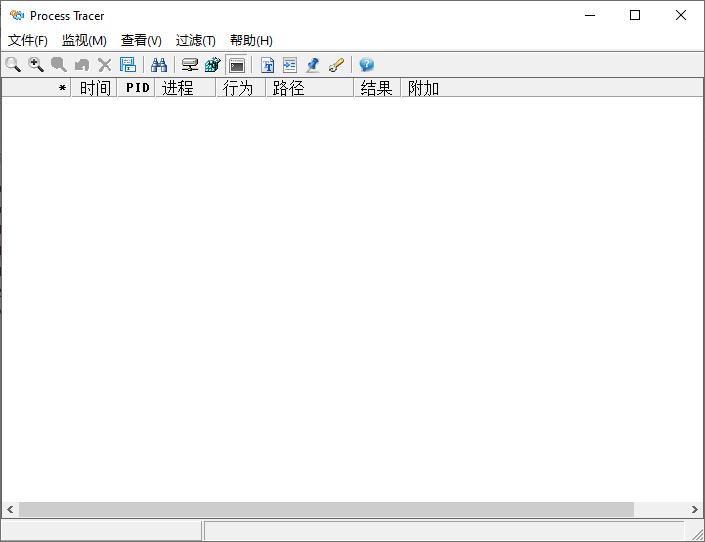Viewport: 705px width, 542px height.
Task: Click the save (floppy disk) toolbar icon
Action: click(128, 65)
